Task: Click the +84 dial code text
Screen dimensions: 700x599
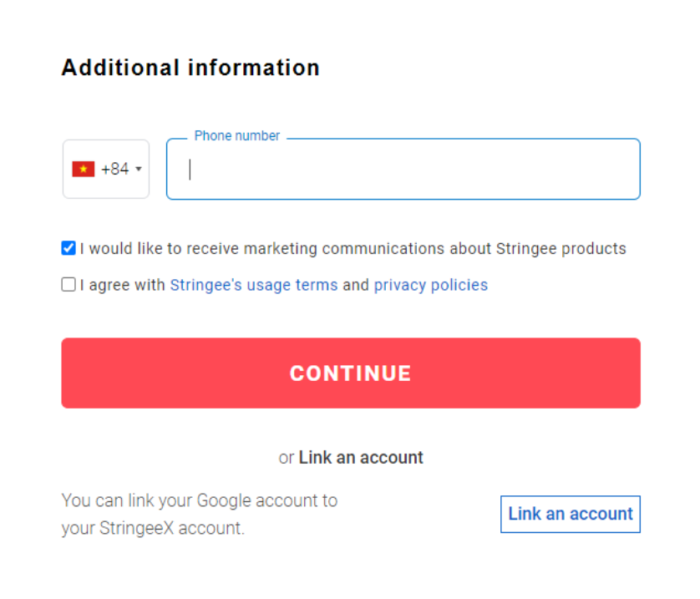Action: click(115, 169)
